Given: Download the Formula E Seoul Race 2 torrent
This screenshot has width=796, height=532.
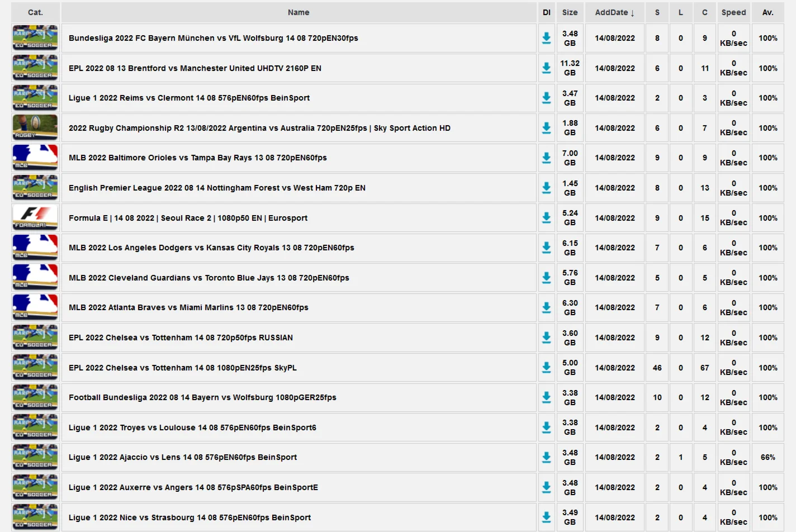Looking at the screenshot, I should [546, 218].
